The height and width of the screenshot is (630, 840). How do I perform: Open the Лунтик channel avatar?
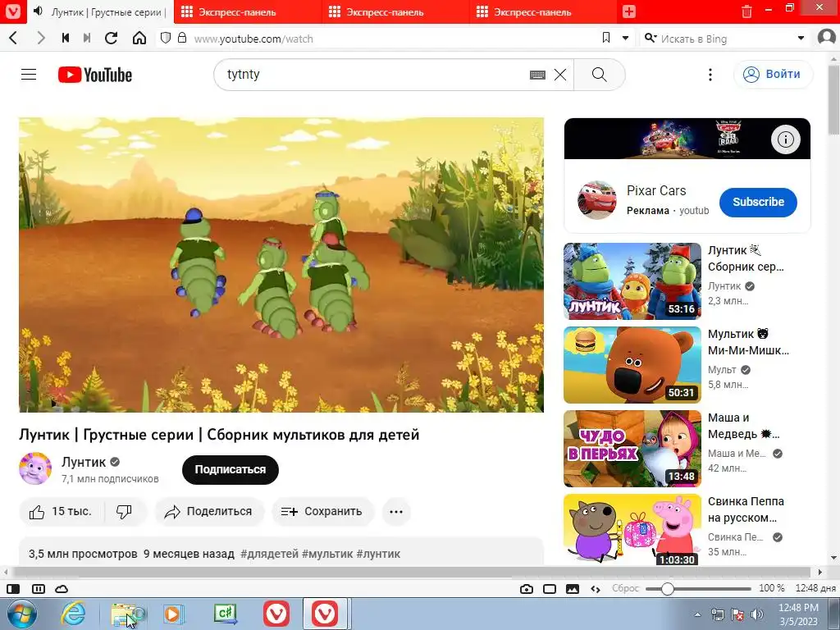(x=35, y=468)
